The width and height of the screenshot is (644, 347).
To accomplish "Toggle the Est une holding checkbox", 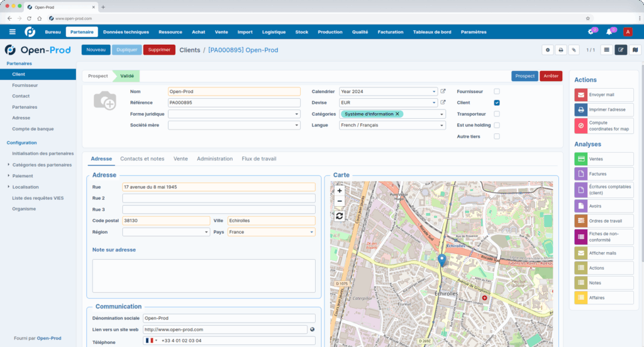I will click(x=497, y=125).
